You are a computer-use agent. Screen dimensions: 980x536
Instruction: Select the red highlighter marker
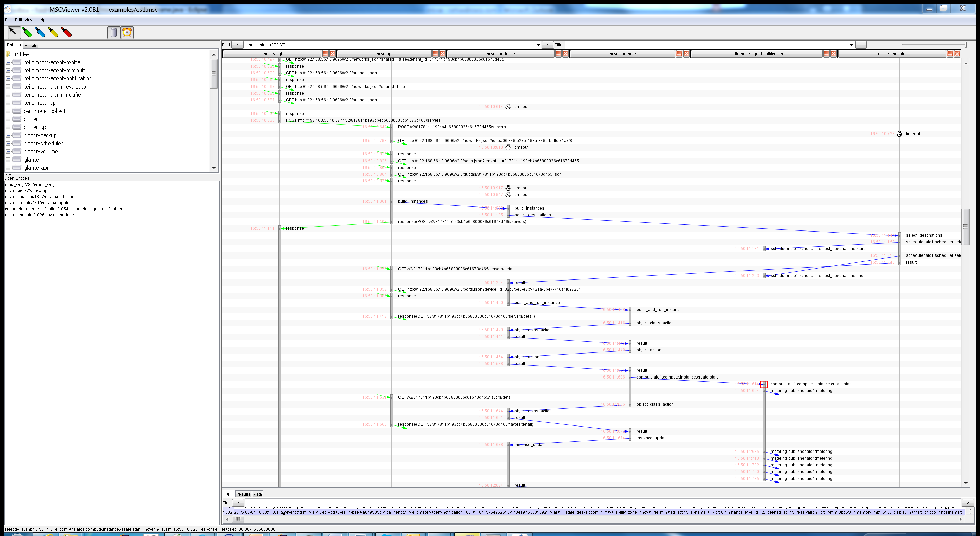click(x=67, y=32)
